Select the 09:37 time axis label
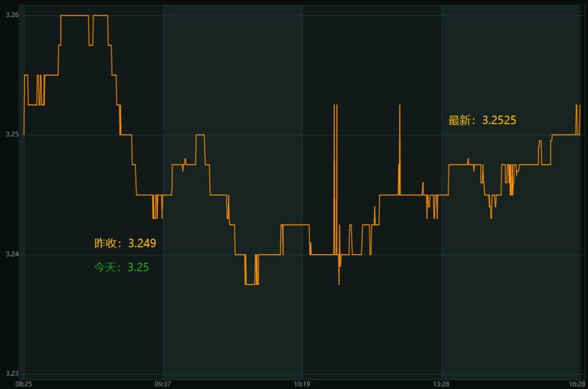This screenshot has width=588, height=389. tap(163, 384)
